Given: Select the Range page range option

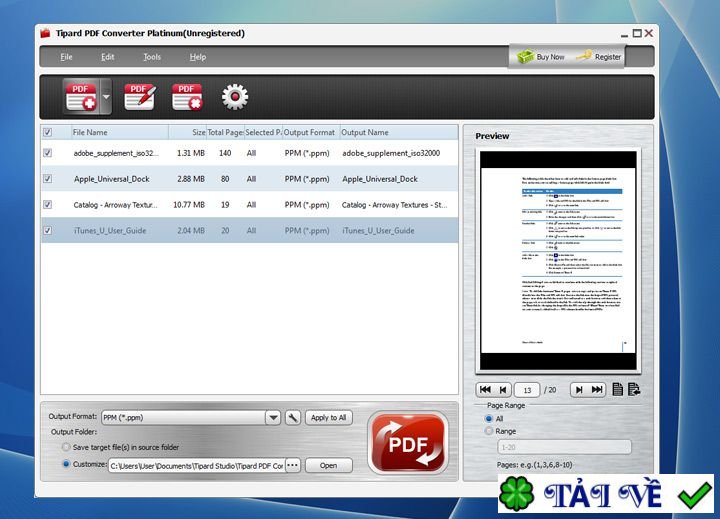Looking at the screenshot, I should click(x=488, y=431).
